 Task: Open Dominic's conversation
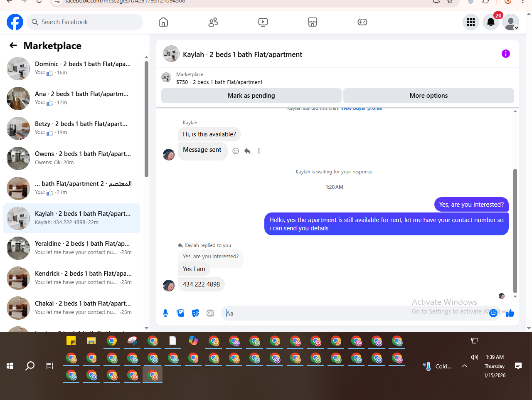pos(71,69)
